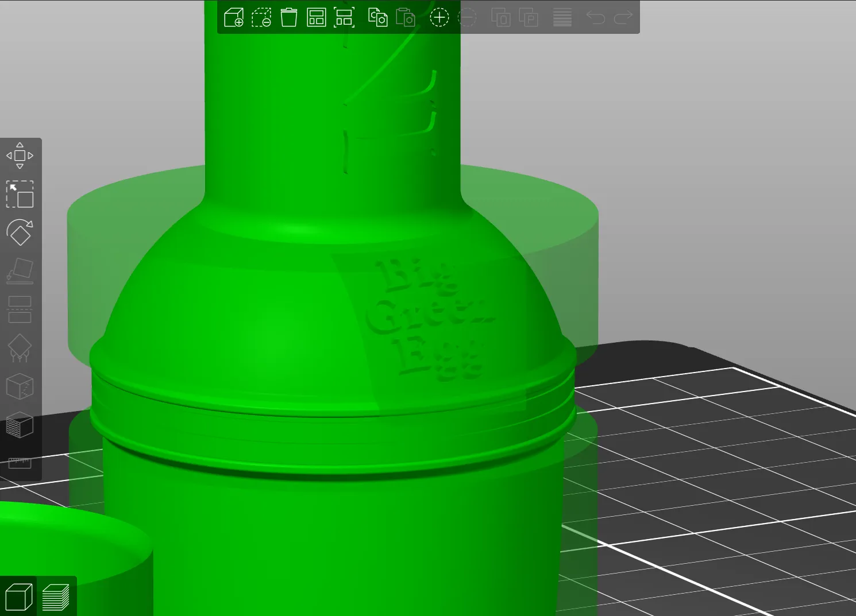Select the Rotate gizmo tool
Viewport: 856px width, 616px height.
(20, 233)
